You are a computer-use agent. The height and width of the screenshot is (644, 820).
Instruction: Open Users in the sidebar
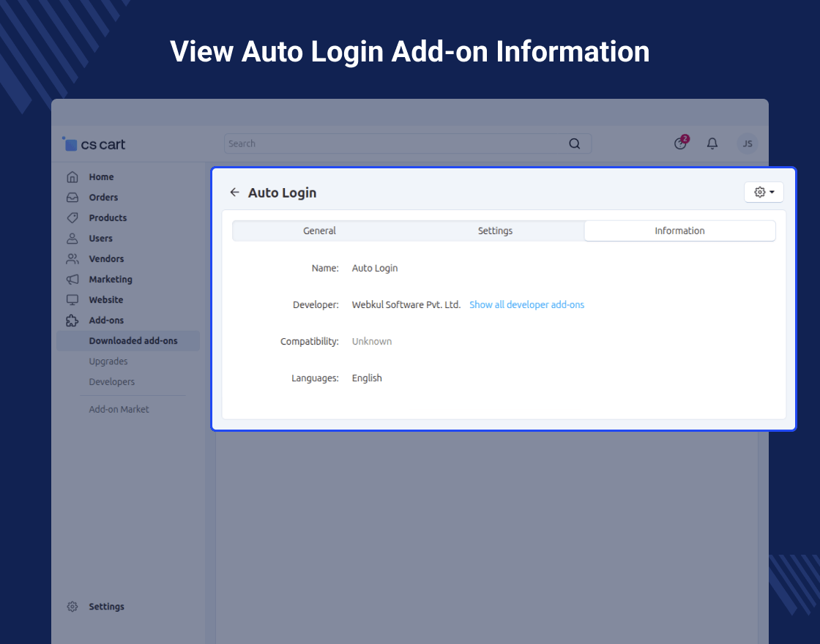pos(100,239)
